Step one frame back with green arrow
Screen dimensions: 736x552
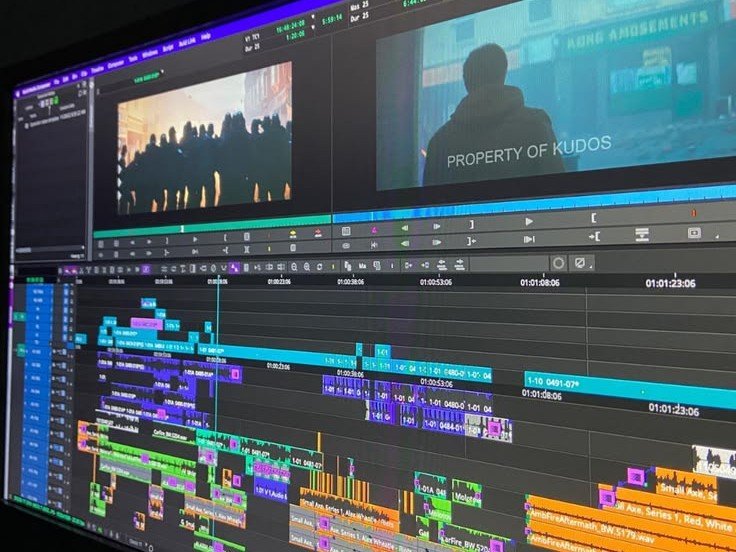click(404, 229)
